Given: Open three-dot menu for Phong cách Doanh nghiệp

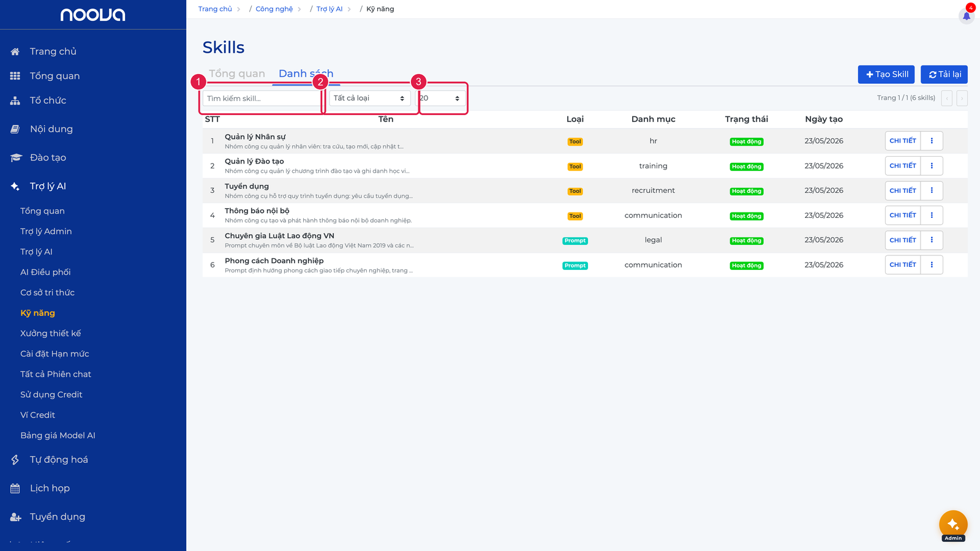Looking at the screenshot, I should 932,264.
